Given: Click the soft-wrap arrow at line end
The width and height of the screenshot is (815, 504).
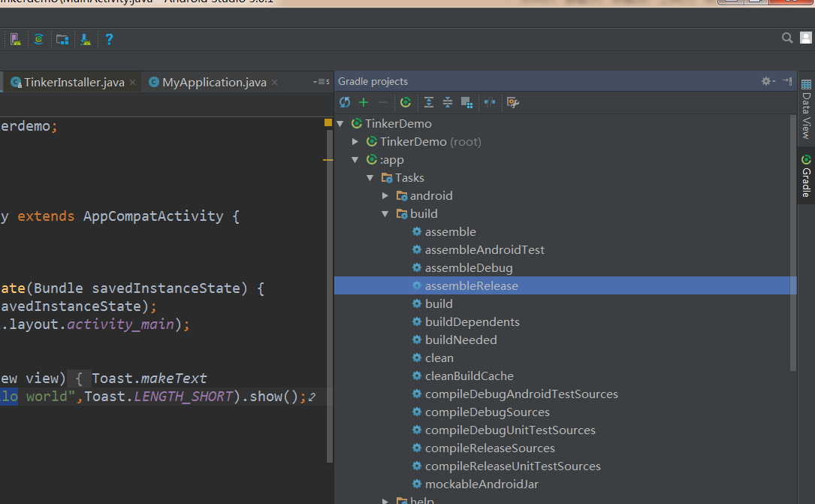Looking at the screenshot, I should [x=311, y=397].
